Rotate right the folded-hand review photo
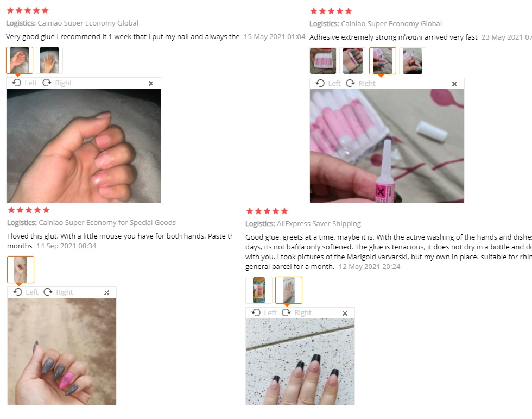Viewport: 532px width, 419px height. (57, 83)
